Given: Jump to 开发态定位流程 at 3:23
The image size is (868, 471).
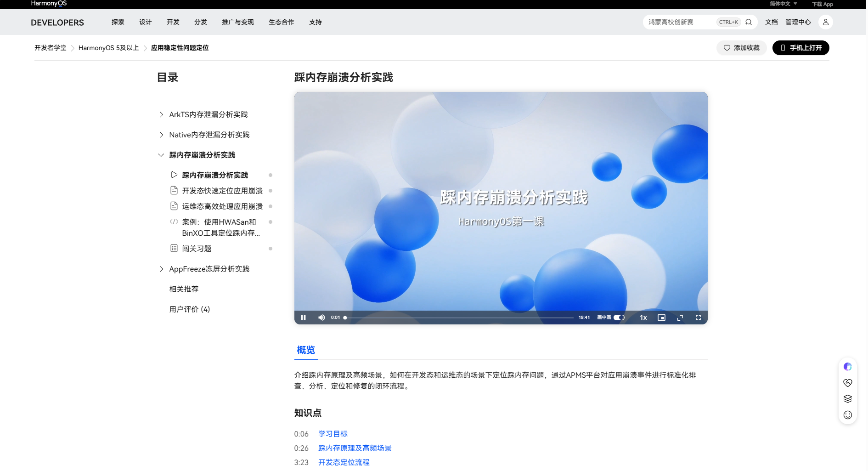Looking at the screenshot, I should click(x=344, y=462).
